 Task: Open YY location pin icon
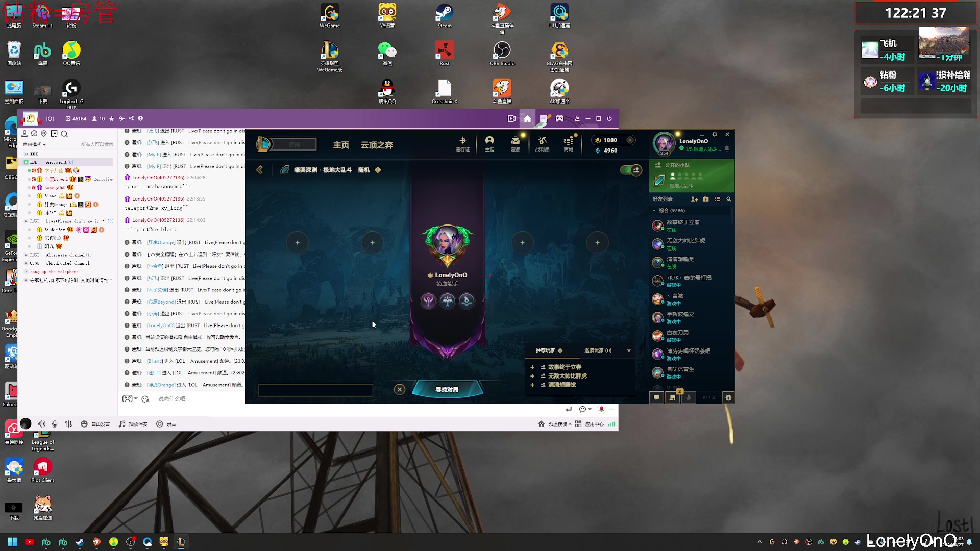tap(44, 134)
